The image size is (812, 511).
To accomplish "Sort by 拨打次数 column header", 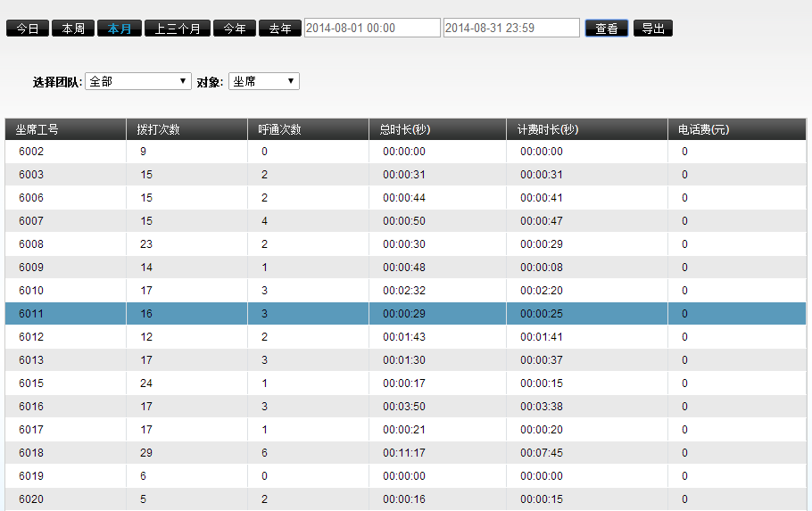I will (158, 130).
